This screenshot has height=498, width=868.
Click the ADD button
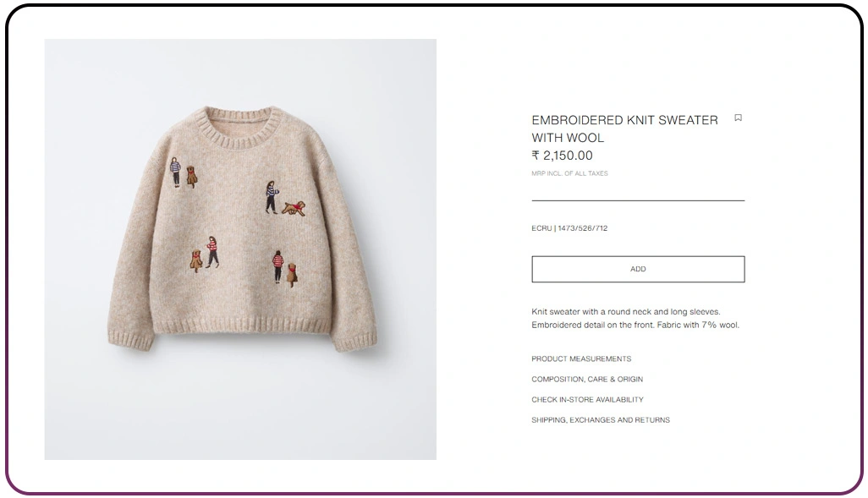tap(638, 269)
